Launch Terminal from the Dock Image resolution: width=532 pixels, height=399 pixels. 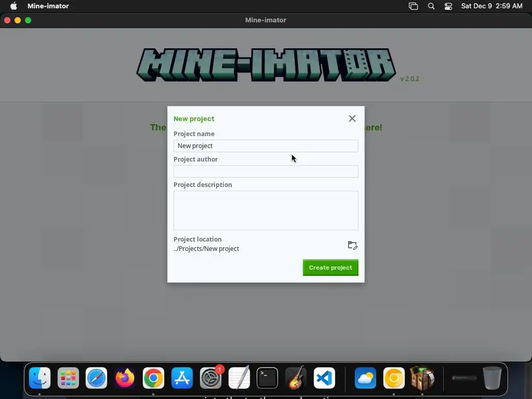(268, 378)
